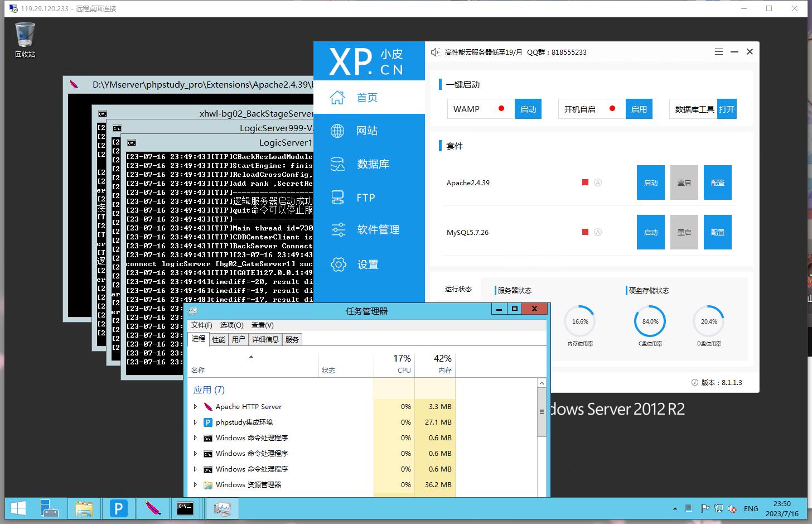The image size is (812, 524).
Task: Switch to command prompt taskbar icon
Action: click(x=185, y=508)
